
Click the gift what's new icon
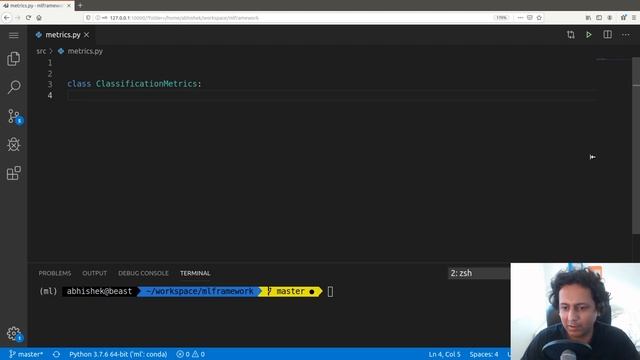pyautogui.click(x=623, y=17)
